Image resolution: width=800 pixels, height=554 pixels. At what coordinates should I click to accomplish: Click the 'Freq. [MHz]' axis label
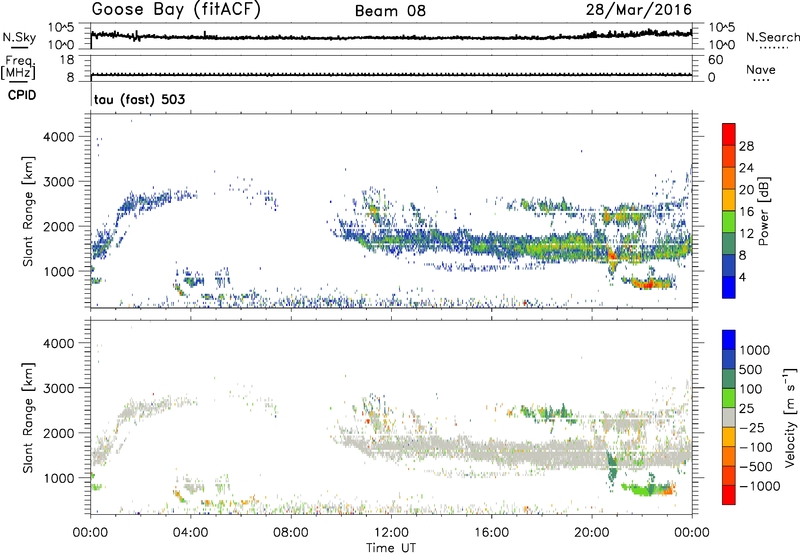pyautogui.click(x=18, y=67)
